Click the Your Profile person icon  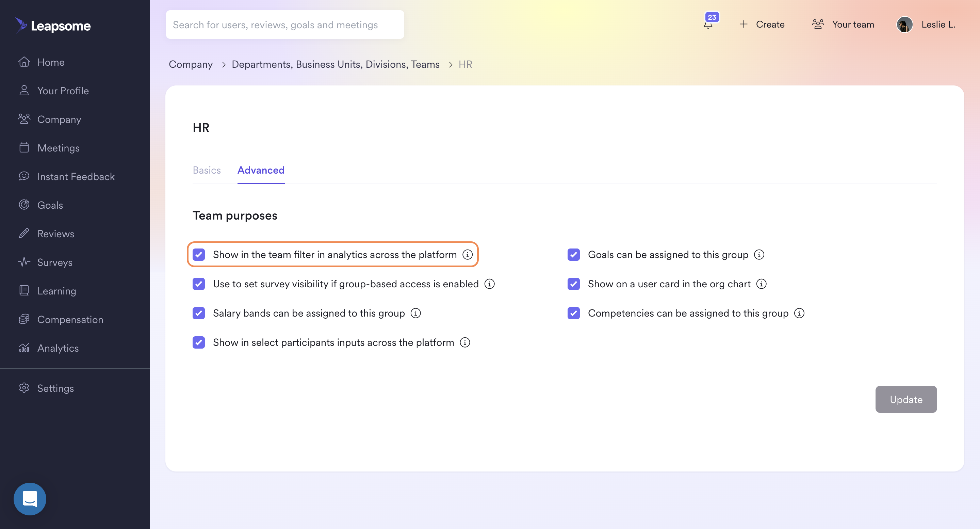tap(24, 90)
